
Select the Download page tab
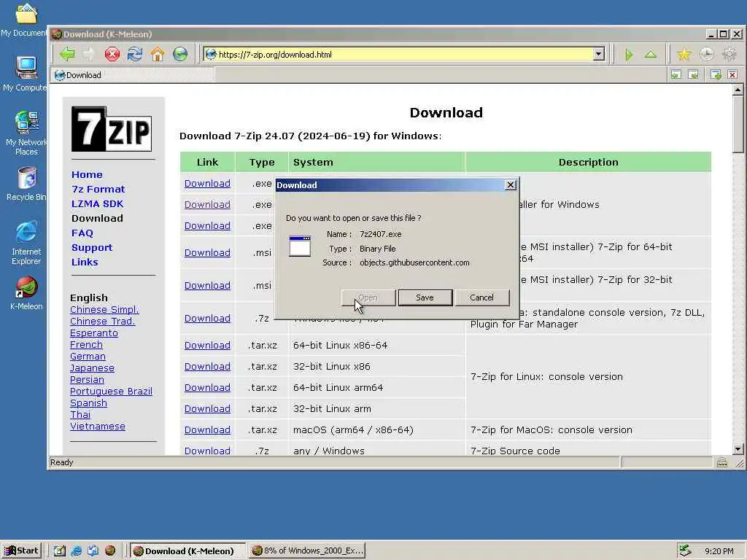(133, 75)
